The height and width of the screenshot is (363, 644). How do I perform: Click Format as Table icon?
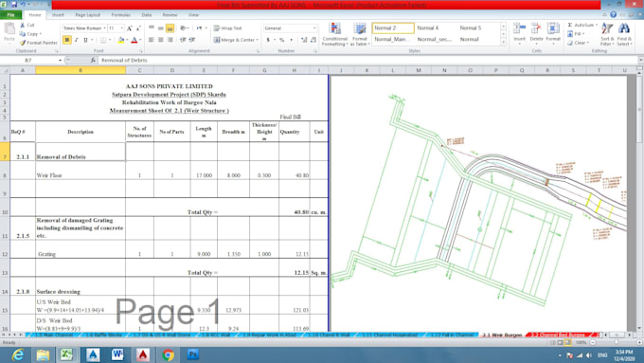point(360,29)
